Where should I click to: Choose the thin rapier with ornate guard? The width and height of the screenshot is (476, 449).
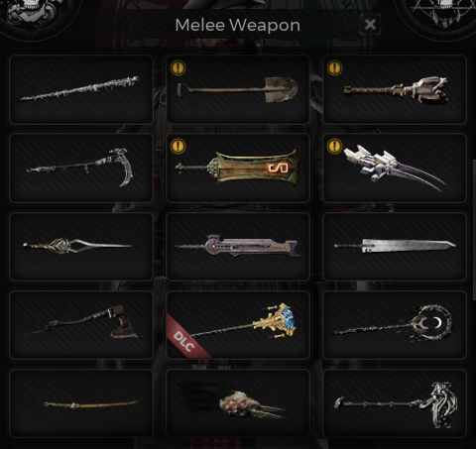(x=81, y=247)
